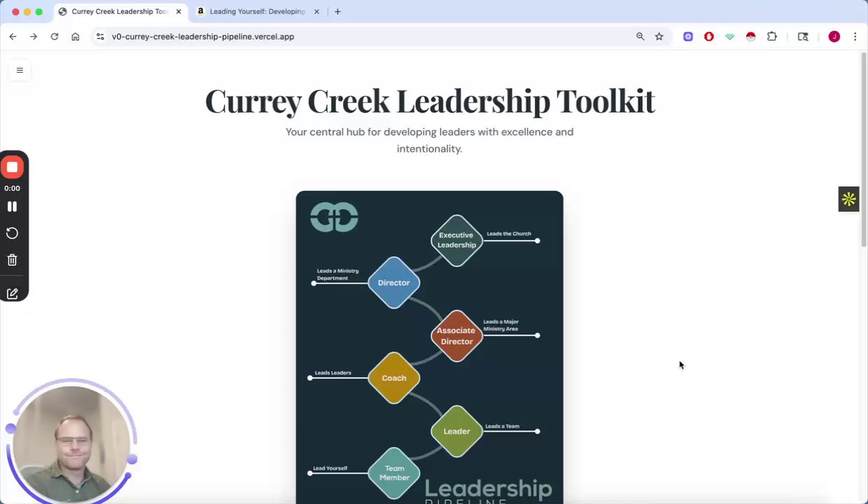Open the browser home page

pos(76,36)
